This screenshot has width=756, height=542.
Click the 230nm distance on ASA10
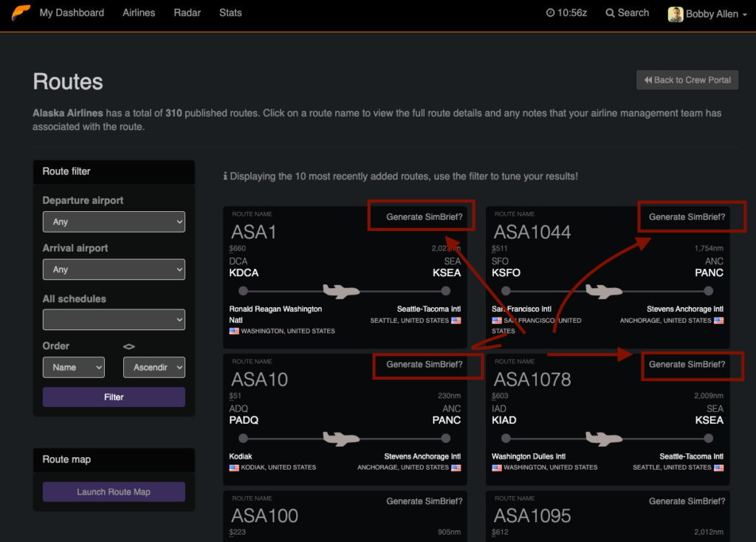(x=450, y=397)
